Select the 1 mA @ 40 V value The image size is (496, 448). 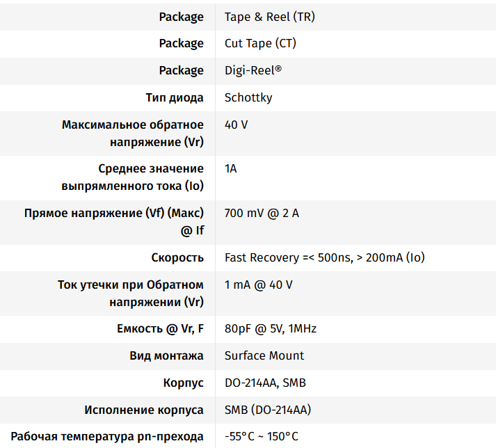(x=259, y=285)
